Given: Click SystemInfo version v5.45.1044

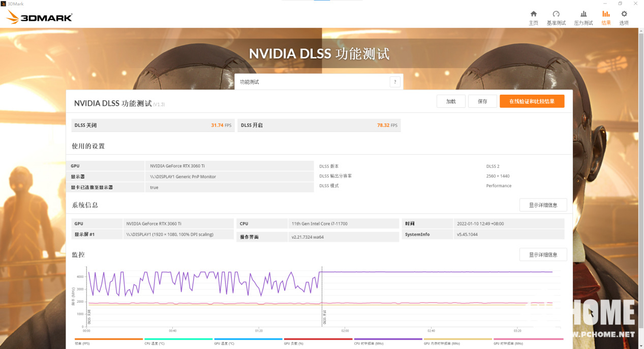Looking at the screenshot, I should (x=467, y=235).
